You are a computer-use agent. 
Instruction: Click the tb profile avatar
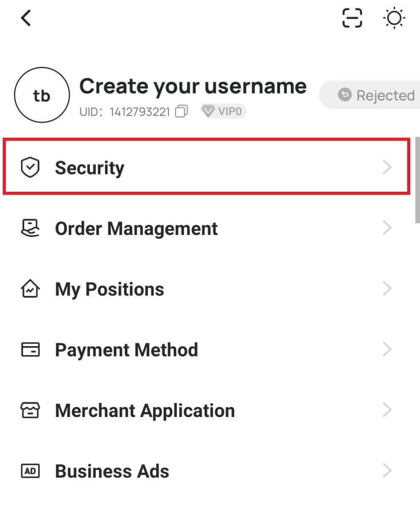(41, 95)
